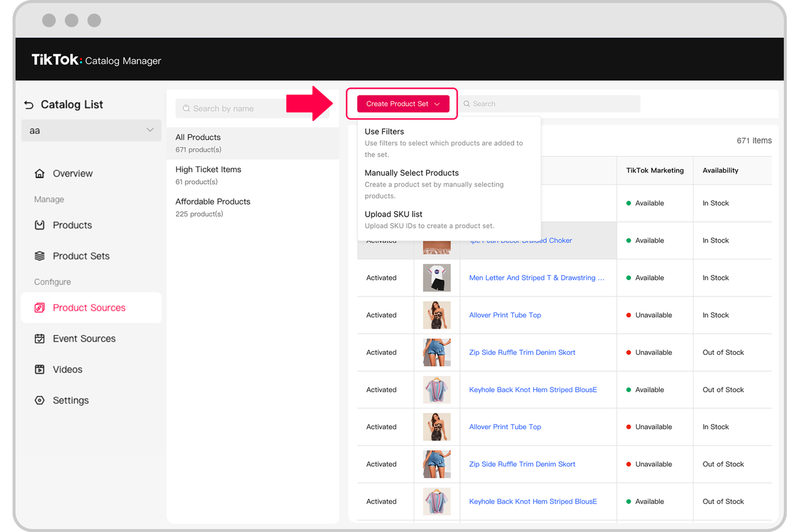Click the Event Sources calendar icon
This screenshot has width=799, height=532.
39,339
